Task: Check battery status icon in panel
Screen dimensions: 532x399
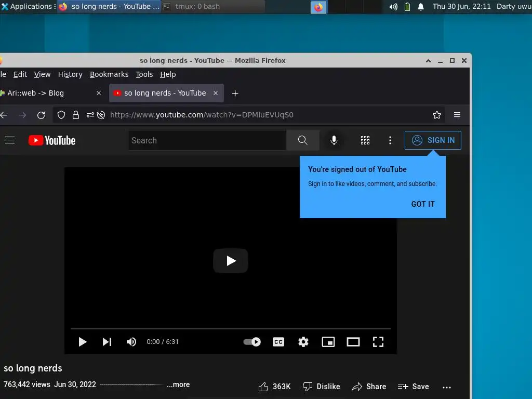Action: tap(407, 7)
